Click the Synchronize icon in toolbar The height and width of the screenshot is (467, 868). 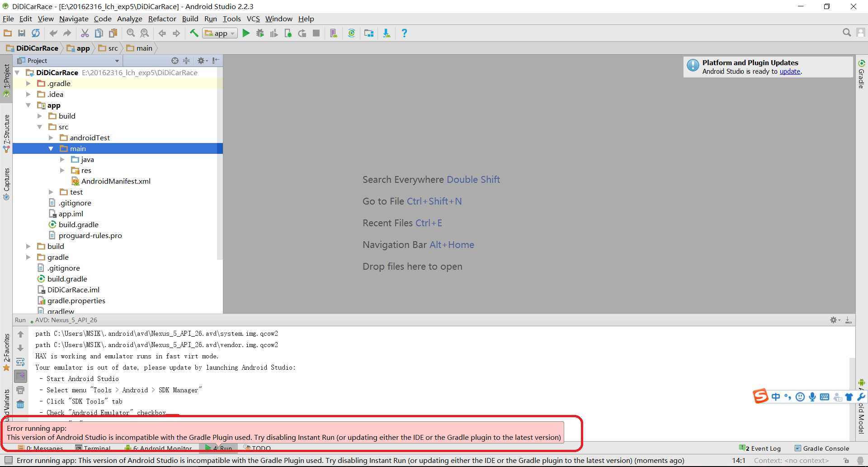(x=36, y=33)
